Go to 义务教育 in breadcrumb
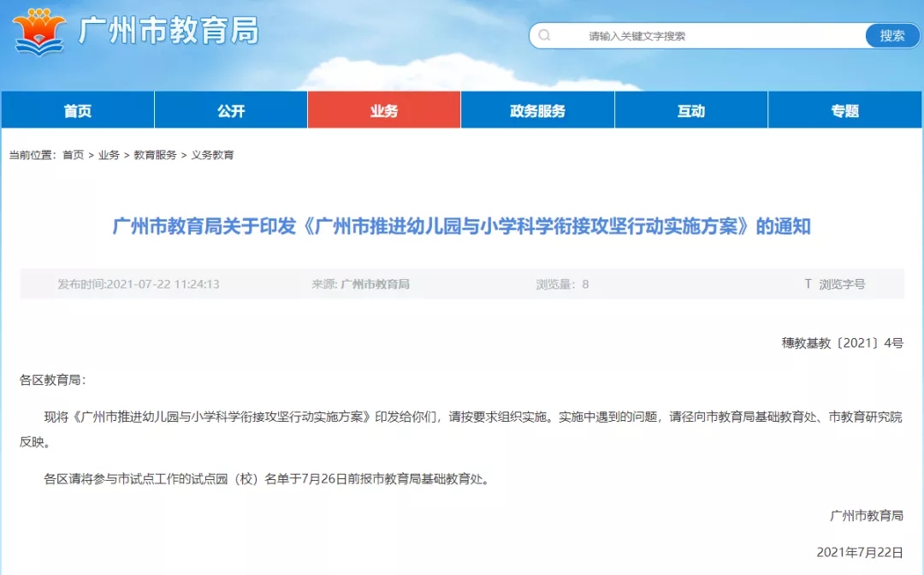This screenshot has width=924, height=575. (212, 155)
